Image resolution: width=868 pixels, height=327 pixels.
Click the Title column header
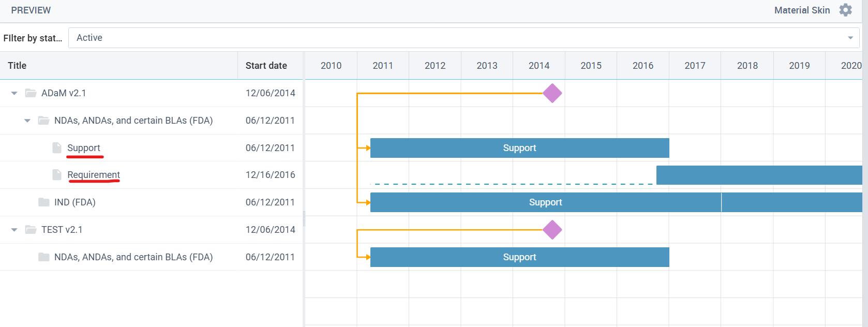point(17,66)
